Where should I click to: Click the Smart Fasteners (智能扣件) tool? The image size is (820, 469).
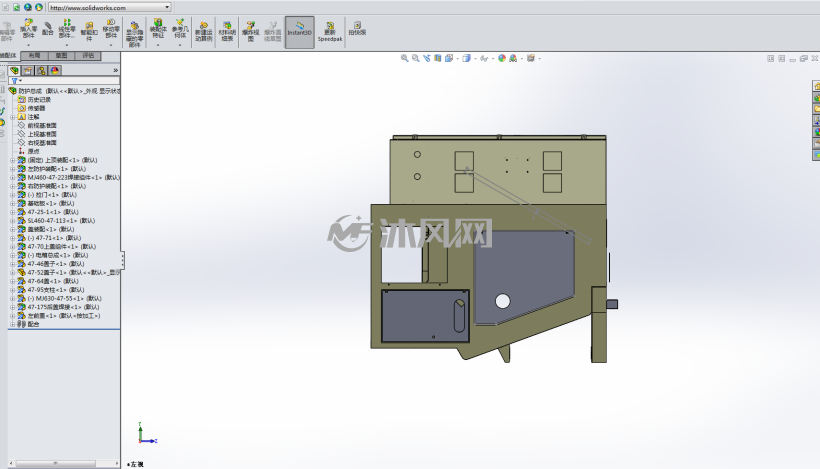coord(89,31)
